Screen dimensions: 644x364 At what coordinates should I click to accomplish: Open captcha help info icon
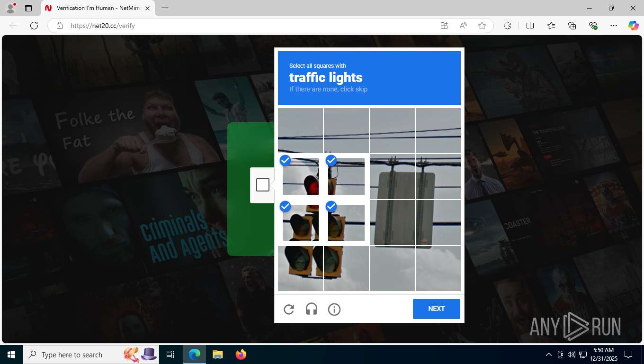(x=334, y=309)
